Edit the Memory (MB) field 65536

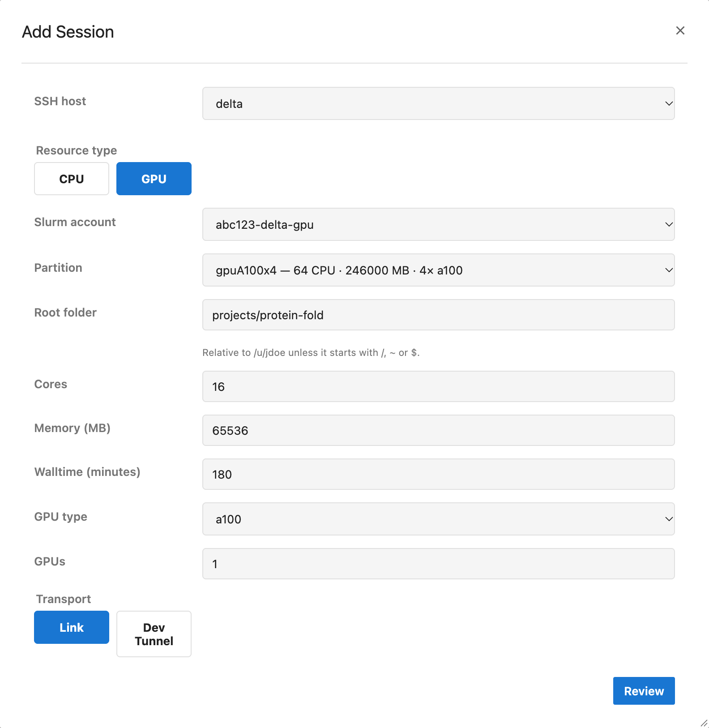pyautogui.click(x=438, y=430)
